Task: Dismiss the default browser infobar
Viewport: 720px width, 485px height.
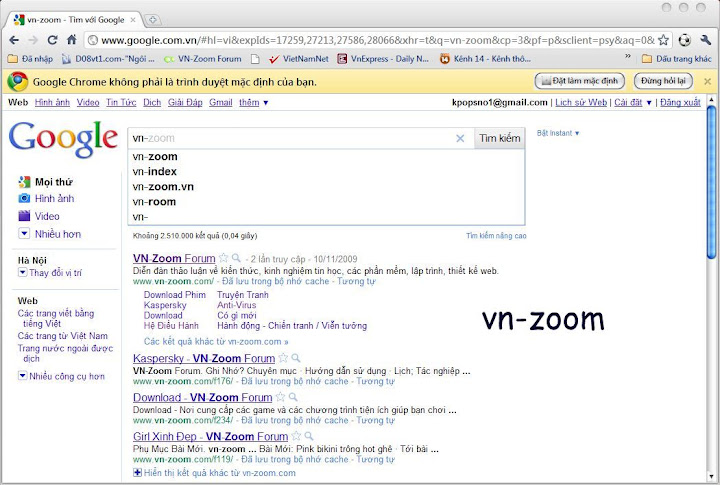Action: (707, 81)
